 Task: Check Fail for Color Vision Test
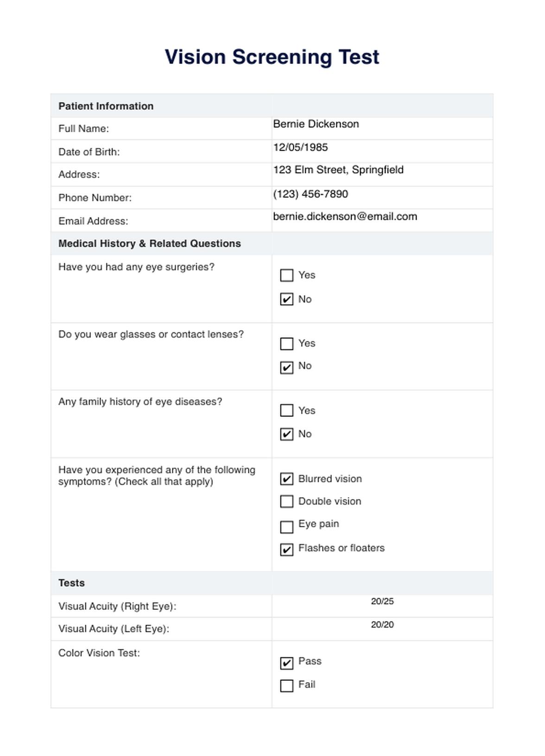click(x=287, y=686)
